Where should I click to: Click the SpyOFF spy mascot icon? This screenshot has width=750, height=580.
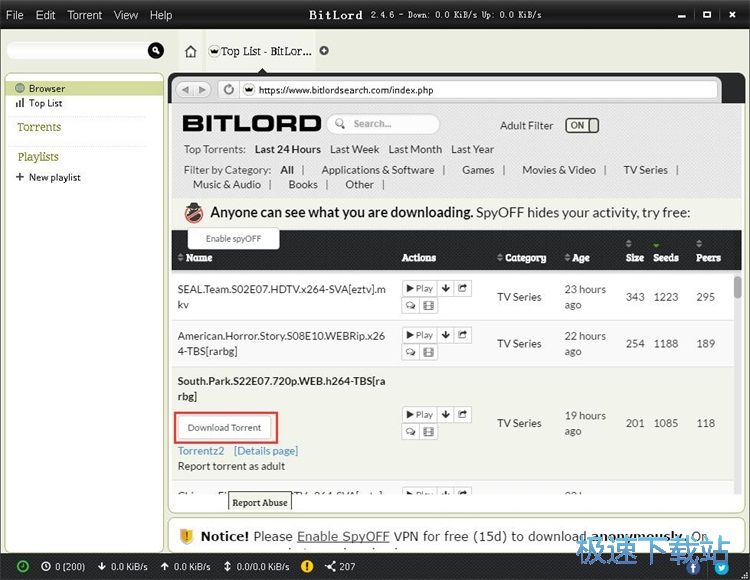coord(194,213)
